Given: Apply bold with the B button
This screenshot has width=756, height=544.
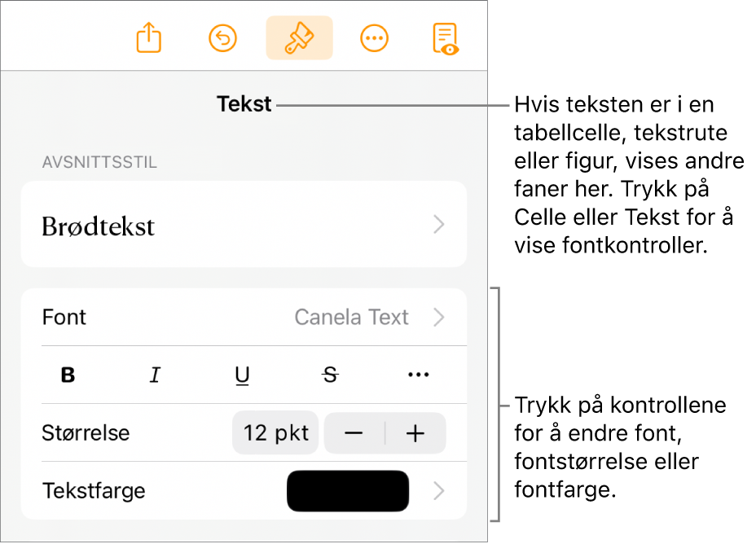Looking at the screenshot, I should tap(68, 375).
